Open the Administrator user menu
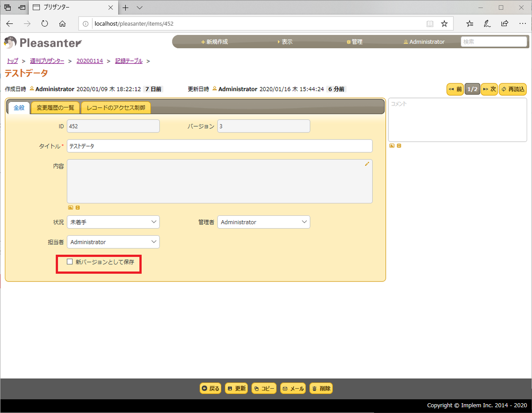The image size is (532, 413). point(424,42)
